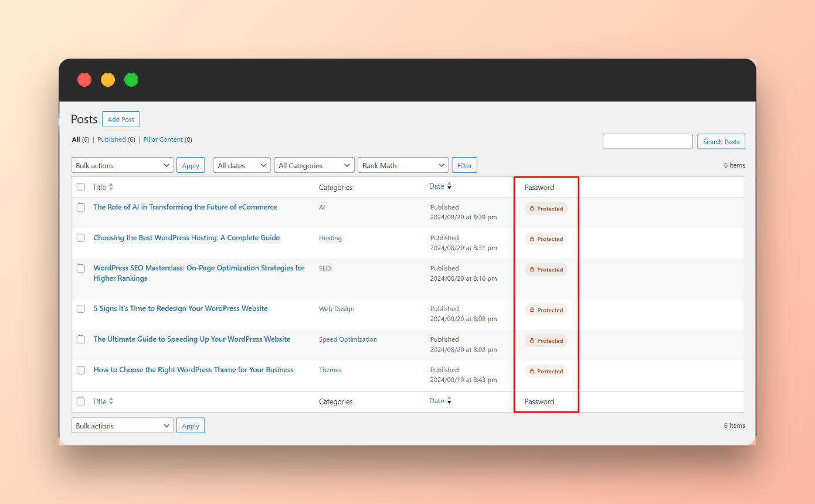The width and height of the screenshot is (815, 504).
Task: Open the Role of AI eCommerce post
Action: coord(185,207)
